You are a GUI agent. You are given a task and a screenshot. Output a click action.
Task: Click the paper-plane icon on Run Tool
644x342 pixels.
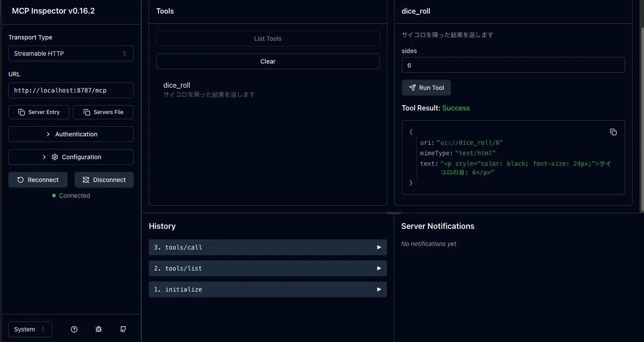click(x=412, y=88)
